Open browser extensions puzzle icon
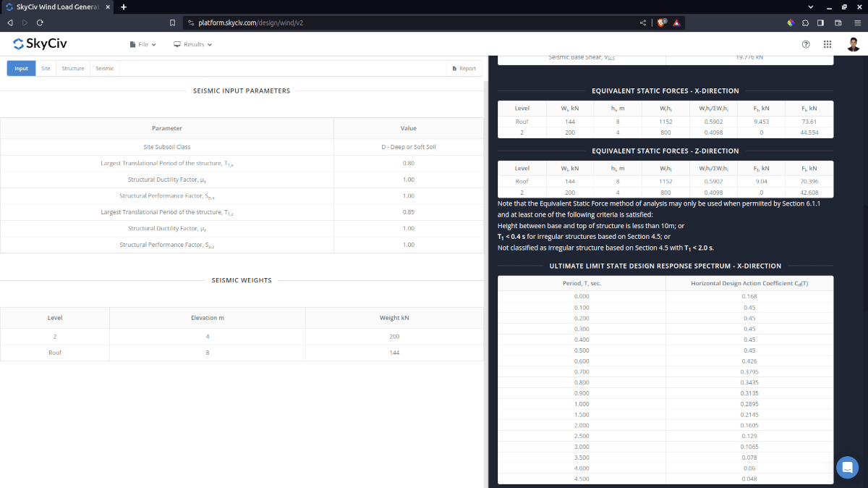This screenshot has width=868, height=488. click(805, 22)
